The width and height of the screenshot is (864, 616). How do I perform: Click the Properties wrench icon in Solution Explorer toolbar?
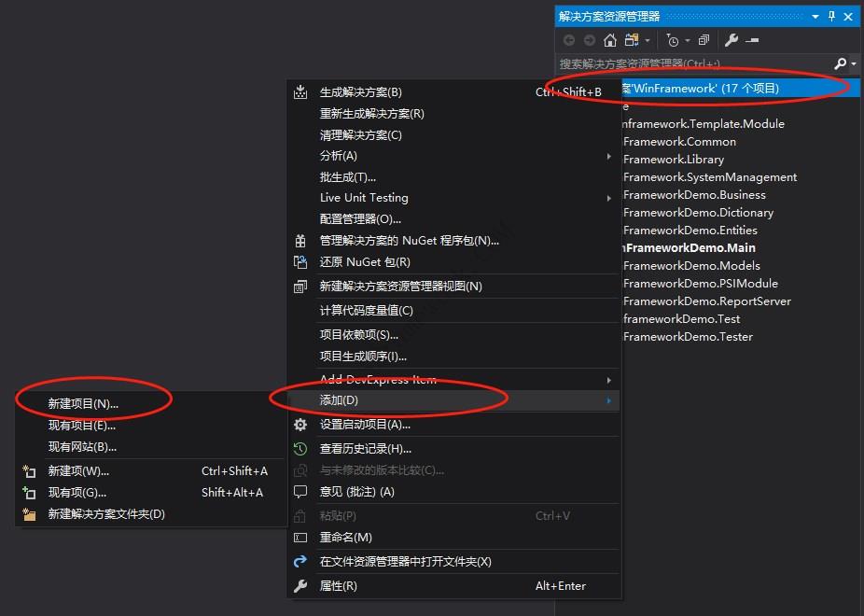731,41
